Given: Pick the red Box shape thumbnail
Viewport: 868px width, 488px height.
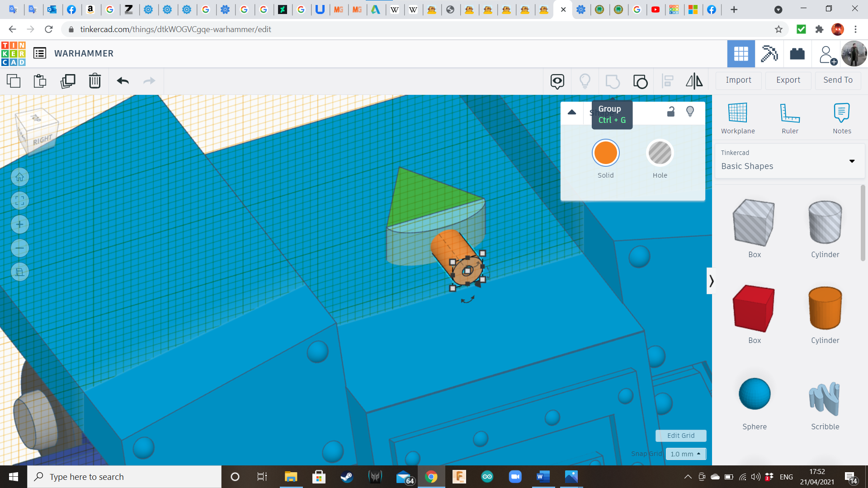Looking at the screenshot, I should coord(754,309).
